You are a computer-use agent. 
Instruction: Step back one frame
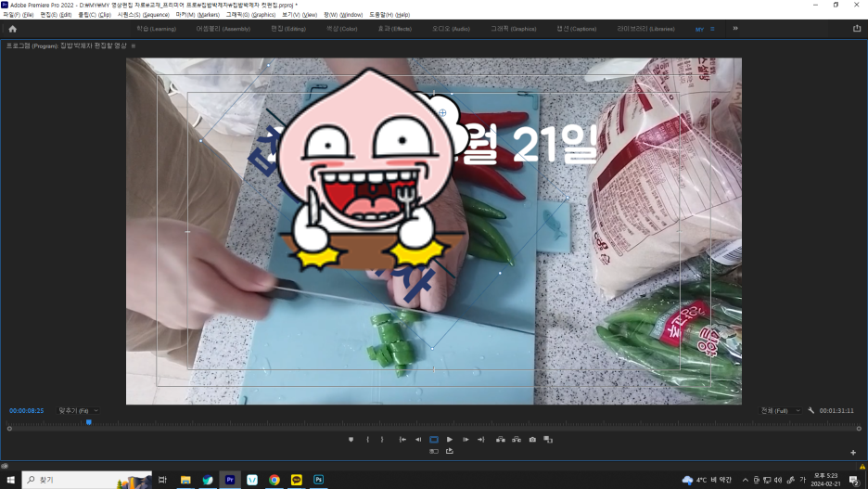[x=418, y=440]
